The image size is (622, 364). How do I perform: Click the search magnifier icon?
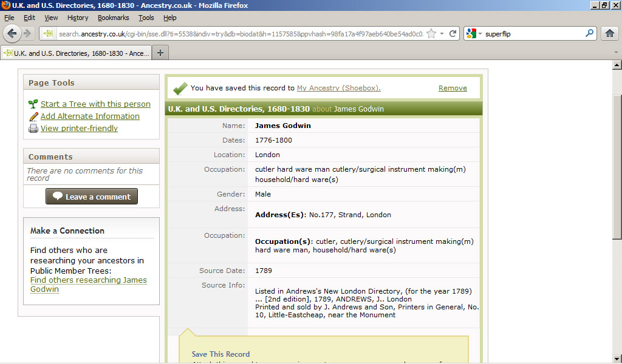point(589,33)
